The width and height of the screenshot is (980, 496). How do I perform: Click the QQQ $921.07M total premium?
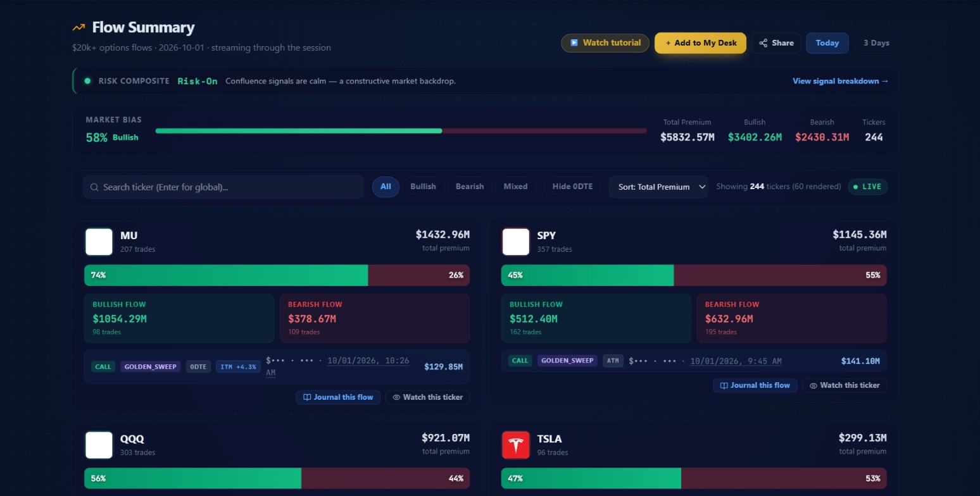446,438
